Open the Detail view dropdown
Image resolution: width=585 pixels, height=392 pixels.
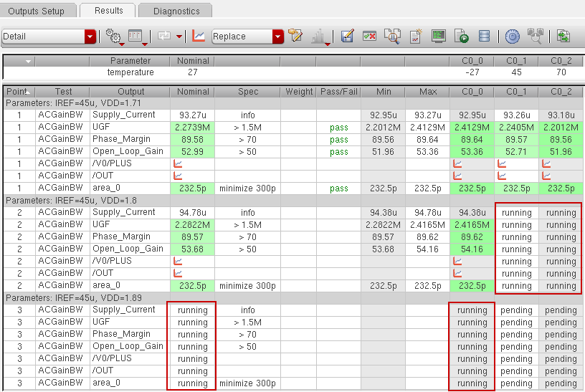click(90, 37)
